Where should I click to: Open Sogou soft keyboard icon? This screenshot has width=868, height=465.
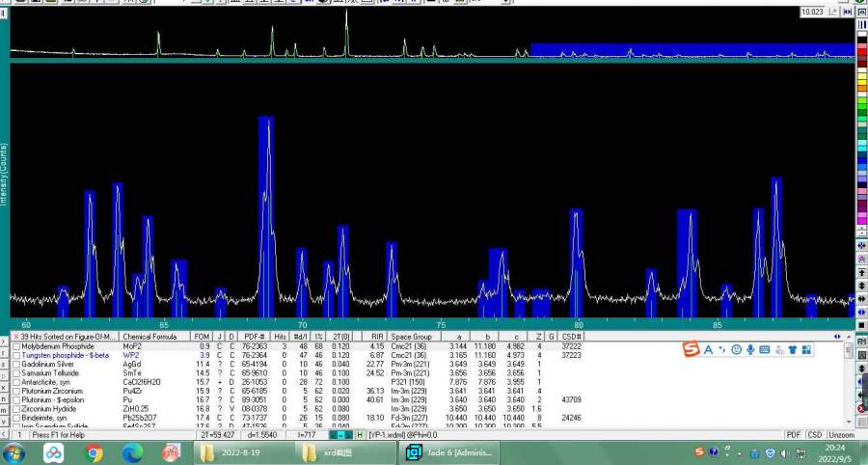(x=765, y=348)
